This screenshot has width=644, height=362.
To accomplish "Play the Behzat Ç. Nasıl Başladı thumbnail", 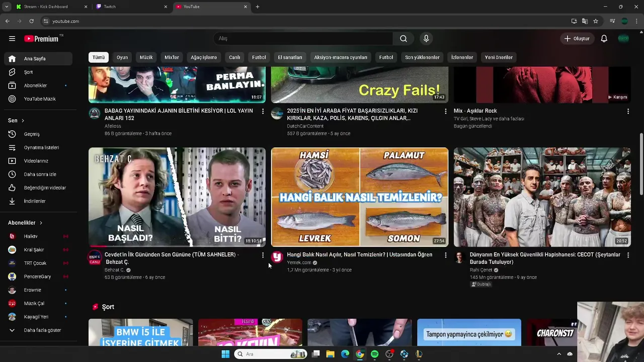I will (x=177, y=197).
